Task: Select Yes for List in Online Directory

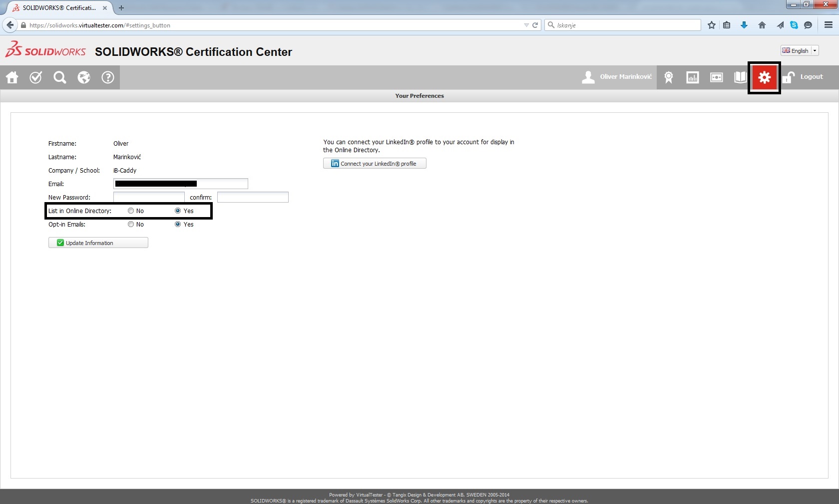Action: [178, 211]
